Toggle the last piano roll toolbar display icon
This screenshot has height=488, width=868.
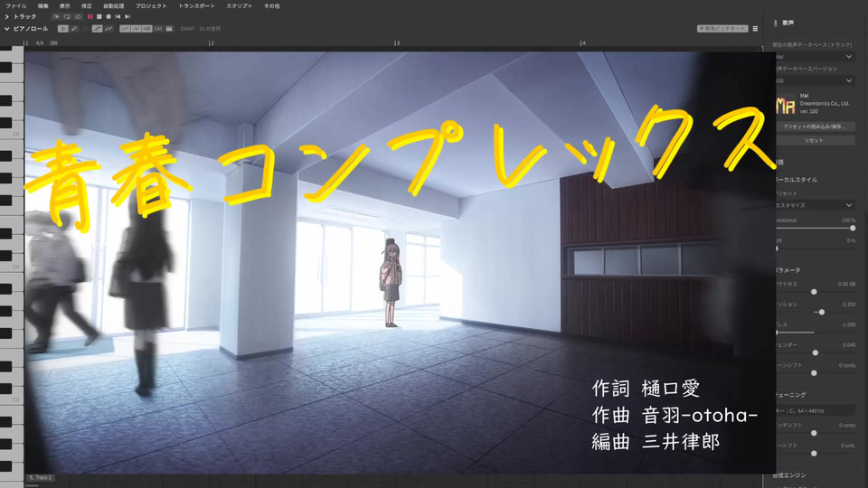pos(169,29)
